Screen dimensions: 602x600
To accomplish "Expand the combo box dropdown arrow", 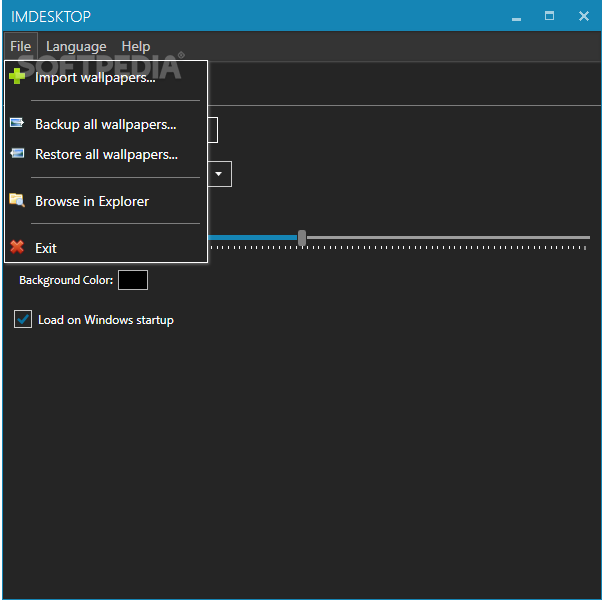I will (219, 174).
